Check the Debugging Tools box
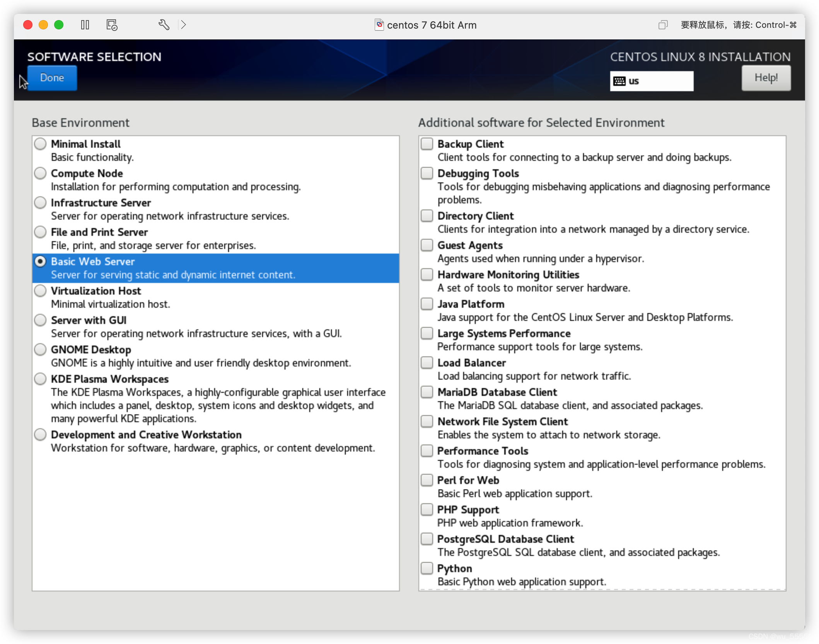The width and height of the screenshot is (819, 644). 427,173
